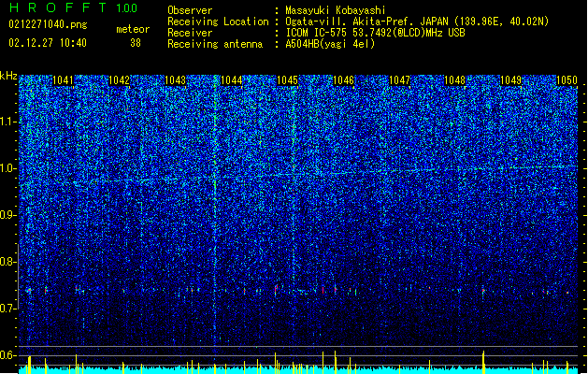The width and height of the screenshot is (588, 374).
Task: Click the 0.6 kHz axis label
Action: (7, 355)
